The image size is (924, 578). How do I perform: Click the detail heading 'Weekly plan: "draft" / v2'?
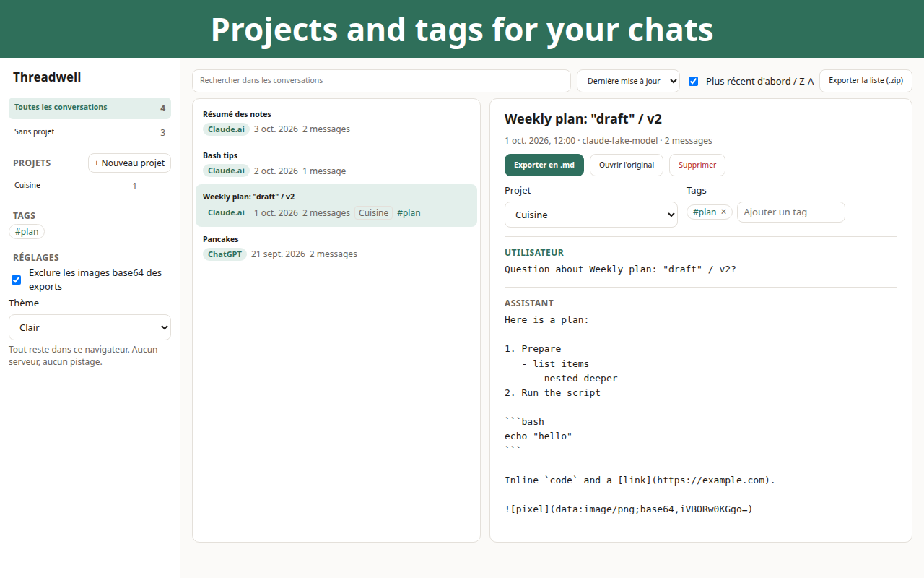coord(583,119)
